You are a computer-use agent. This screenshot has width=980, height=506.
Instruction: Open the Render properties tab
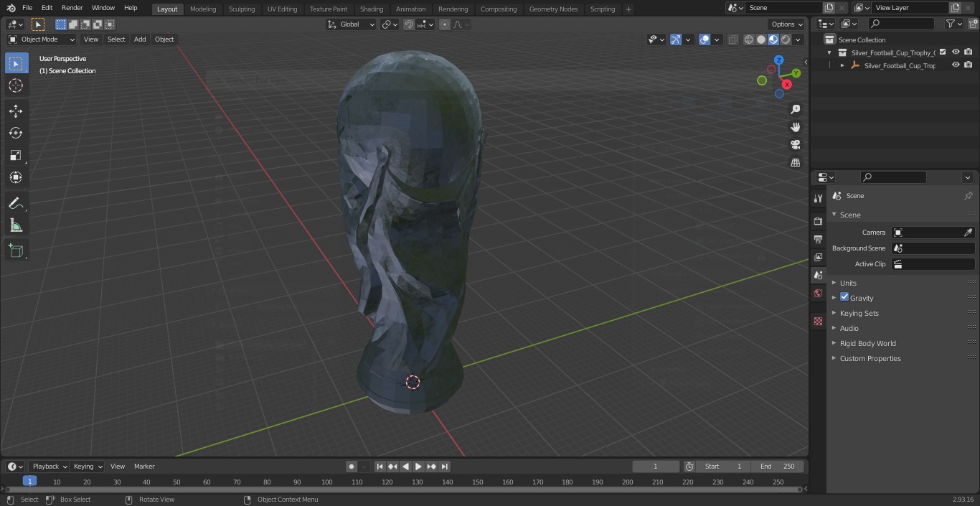click(818, 221)
